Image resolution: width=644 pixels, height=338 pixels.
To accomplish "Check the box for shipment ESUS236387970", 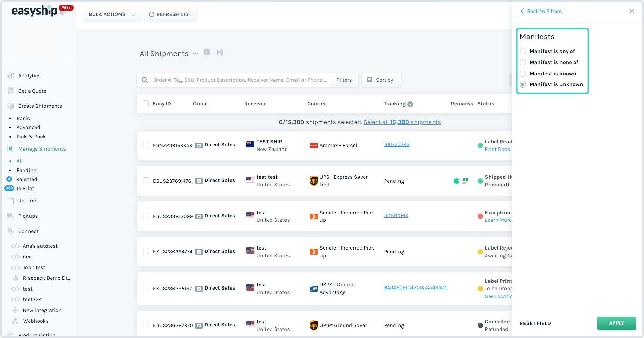I will tap(146, 325).
